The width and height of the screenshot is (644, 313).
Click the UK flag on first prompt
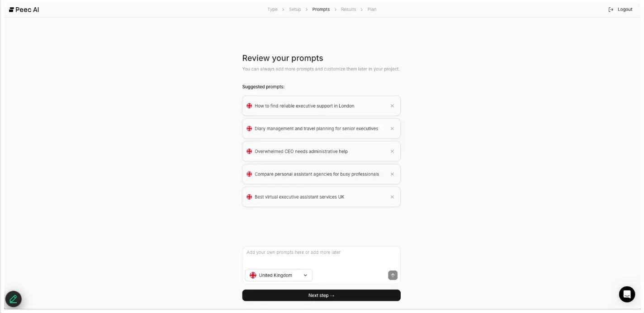tap(249, 106)
